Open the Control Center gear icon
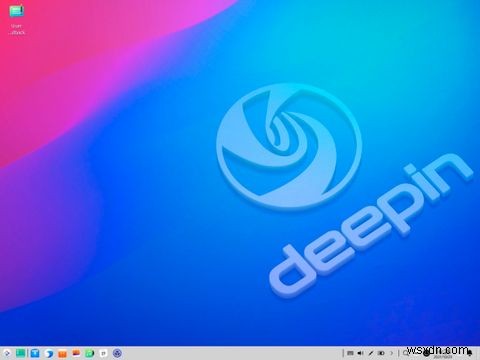 (x=117, y=353)
